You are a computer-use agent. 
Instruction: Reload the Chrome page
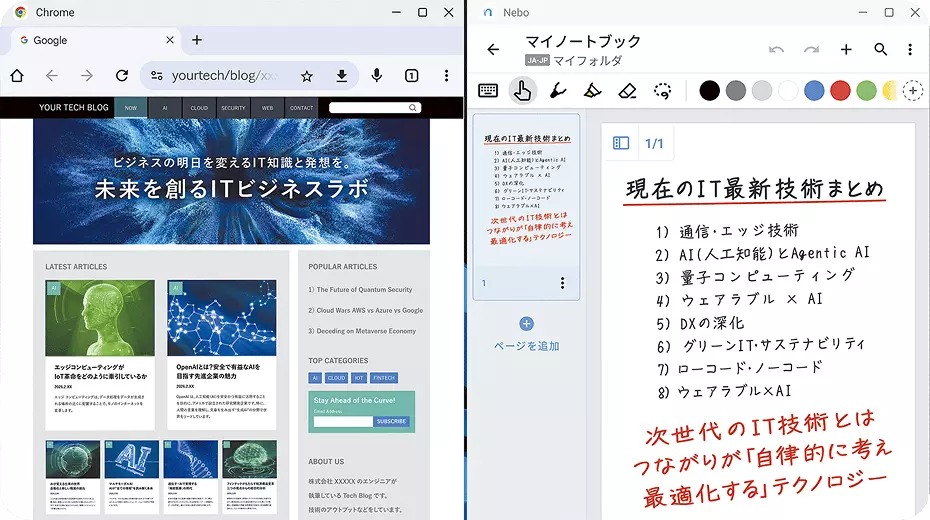tap(122, 75)
